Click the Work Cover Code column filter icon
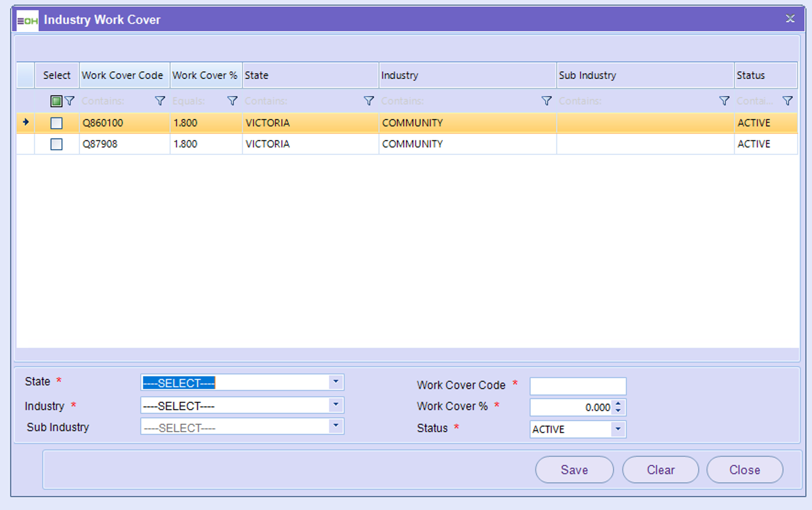 [x=159, y=101]
